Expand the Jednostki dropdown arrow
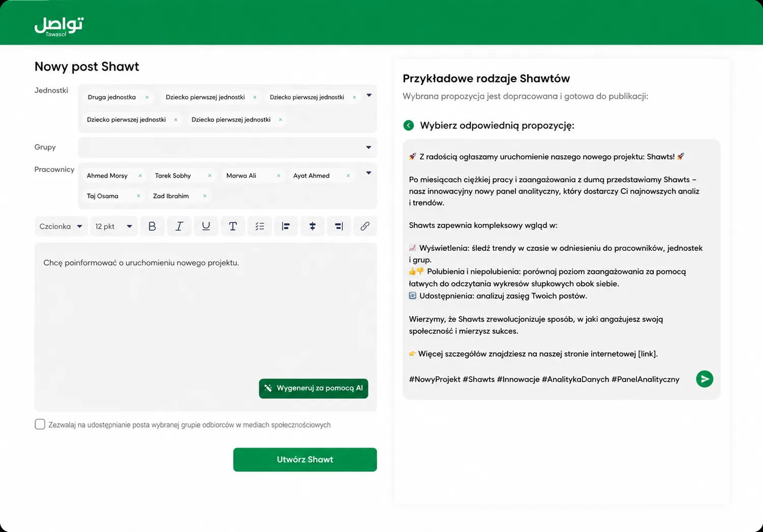This screenshot has height=532, width=763. (369, 96)
